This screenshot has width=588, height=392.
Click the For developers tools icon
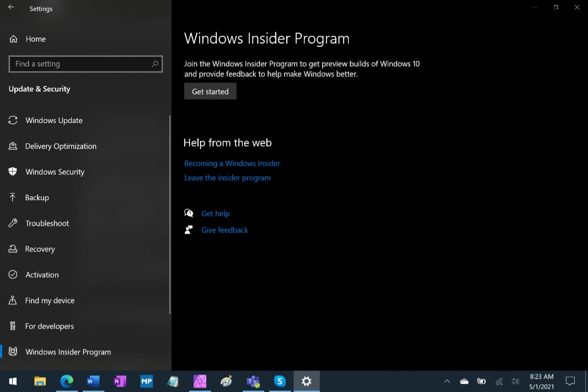(13, 326)
